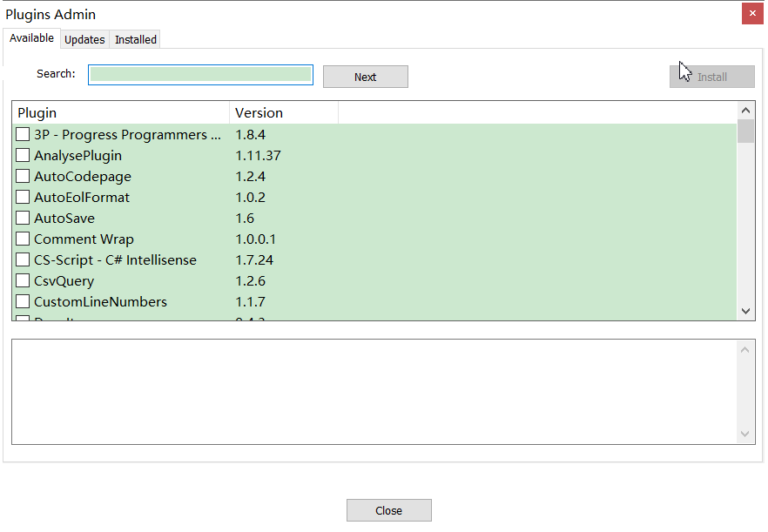Check the 3P Progress Programmers plugin
The image size is (768, 532).
22,134
